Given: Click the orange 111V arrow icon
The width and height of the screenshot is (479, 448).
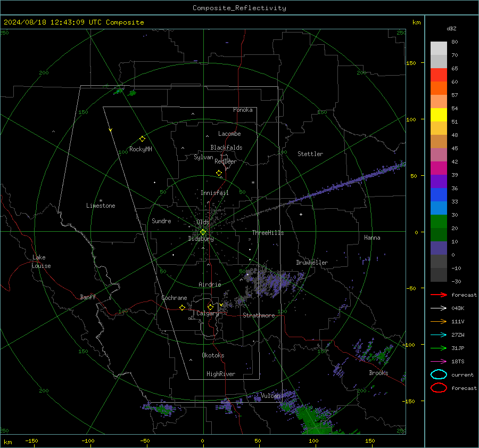Looking at the screenshot, I should point(439,321).
